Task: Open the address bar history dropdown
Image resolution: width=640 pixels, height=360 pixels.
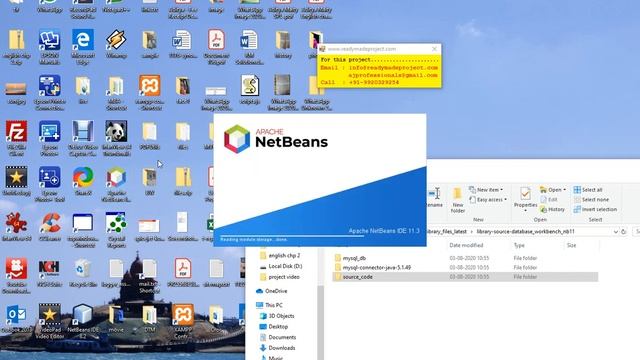Action: point(615,231)
